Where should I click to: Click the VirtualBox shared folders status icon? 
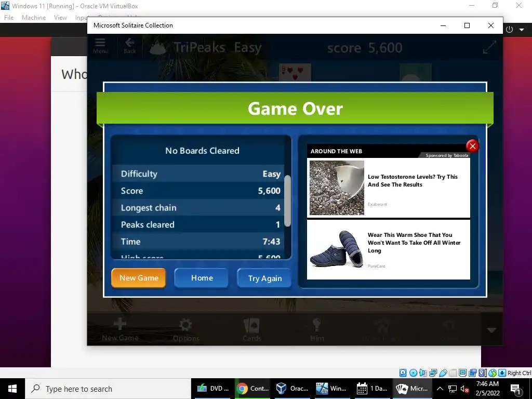click(x=453, y=373)
